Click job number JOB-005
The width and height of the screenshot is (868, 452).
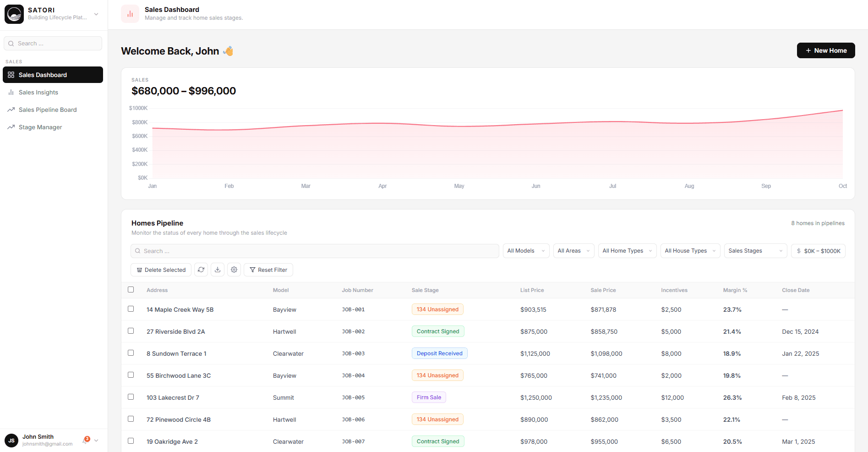[353, 397]
